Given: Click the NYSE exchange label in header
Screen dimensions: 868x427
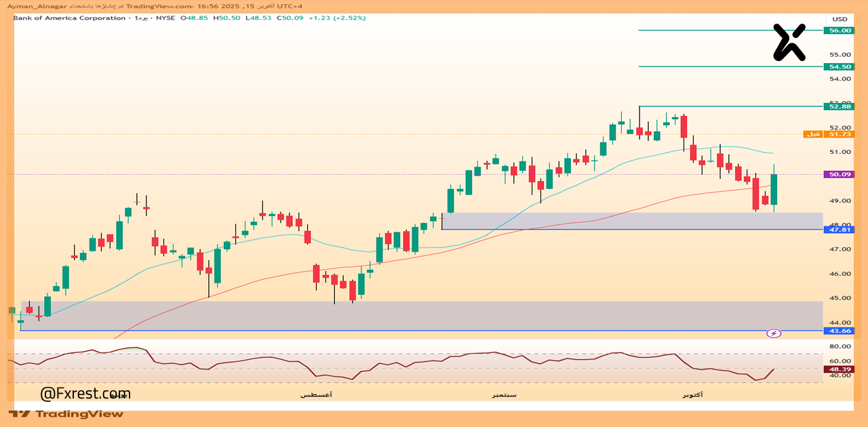Looking at the screenshot, I should click(165, 18).
